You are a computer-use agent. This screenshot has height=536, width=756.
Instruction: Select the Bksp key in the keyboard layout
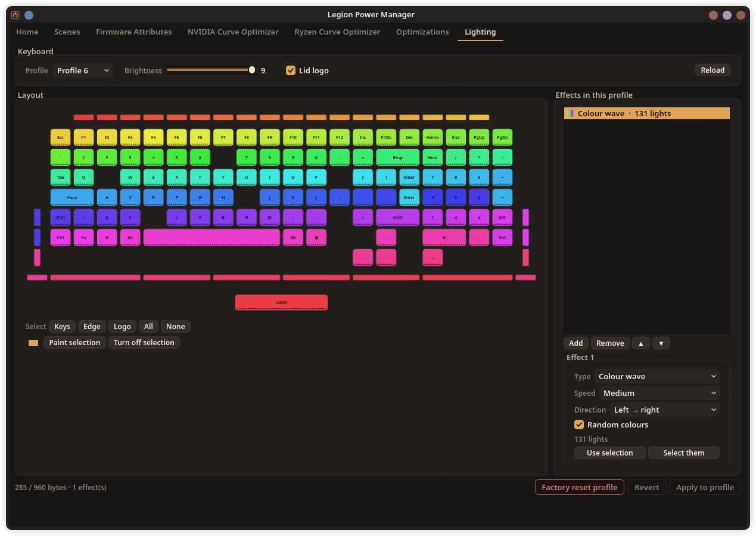(x=398, y=157)
